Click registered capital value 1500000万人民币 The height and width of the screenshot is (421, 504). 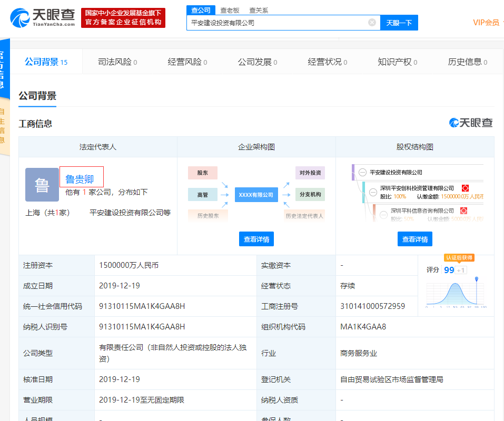pyautogui.click(x=129, y=265)
